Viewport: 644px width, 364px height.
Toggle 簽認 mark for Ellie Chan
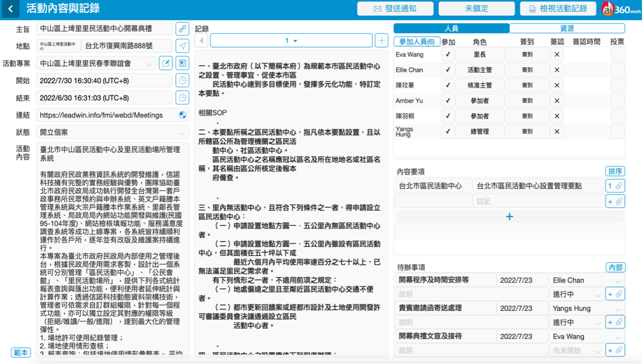pos(556,70)
